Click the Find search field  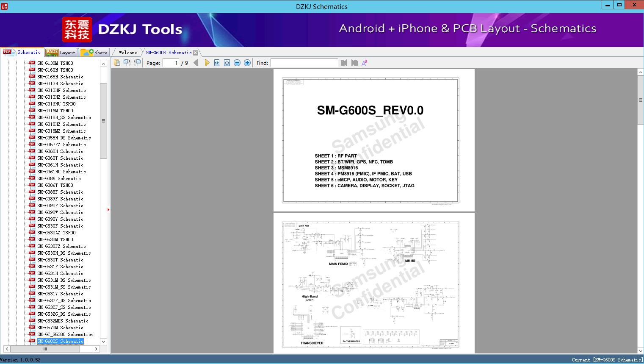(x=304, y=63)
